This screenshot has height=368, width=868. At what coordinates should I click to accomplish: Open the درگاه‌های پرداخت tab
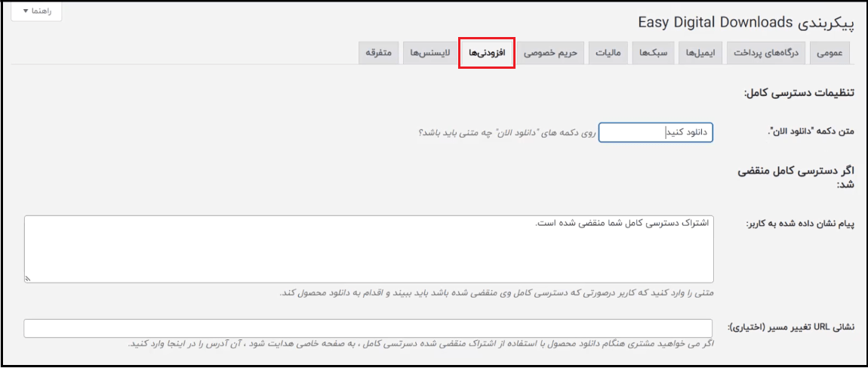766,53
